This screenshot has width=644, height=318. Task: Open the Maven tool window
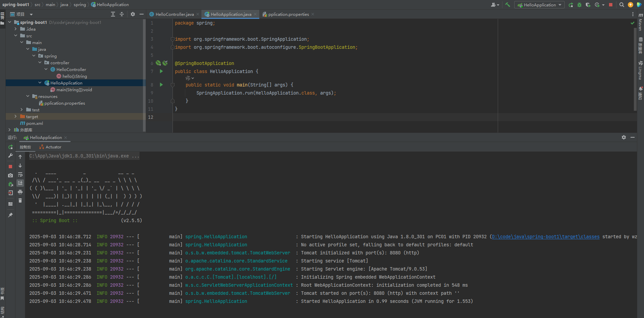point(641,22)
